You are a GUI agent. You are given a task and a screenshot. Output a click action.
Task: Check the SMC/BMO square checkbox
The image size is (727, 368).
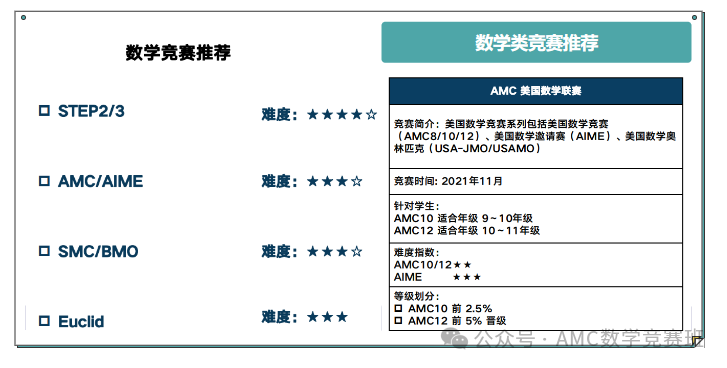(x=44, y=251)
